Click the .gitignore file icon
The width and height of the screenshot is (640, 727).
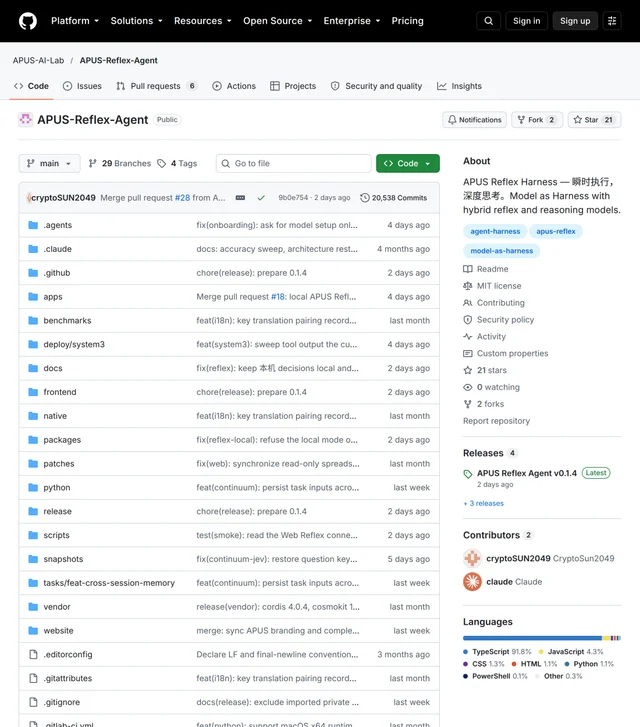pos(33,702)
